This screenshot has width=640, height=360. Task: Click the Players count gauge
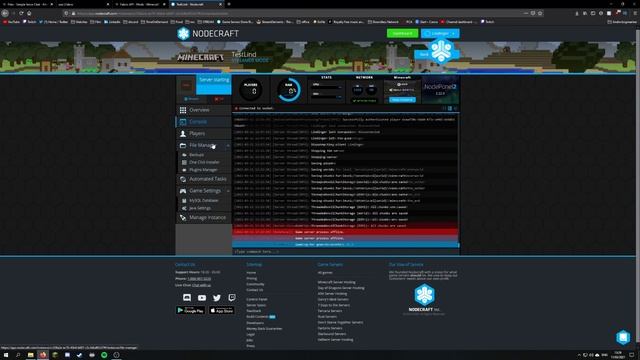251,89
